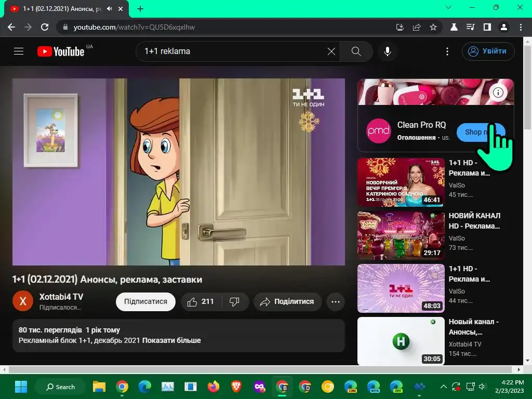532x399 pixels.
Task: Reload the page
Action: point(45,27)
